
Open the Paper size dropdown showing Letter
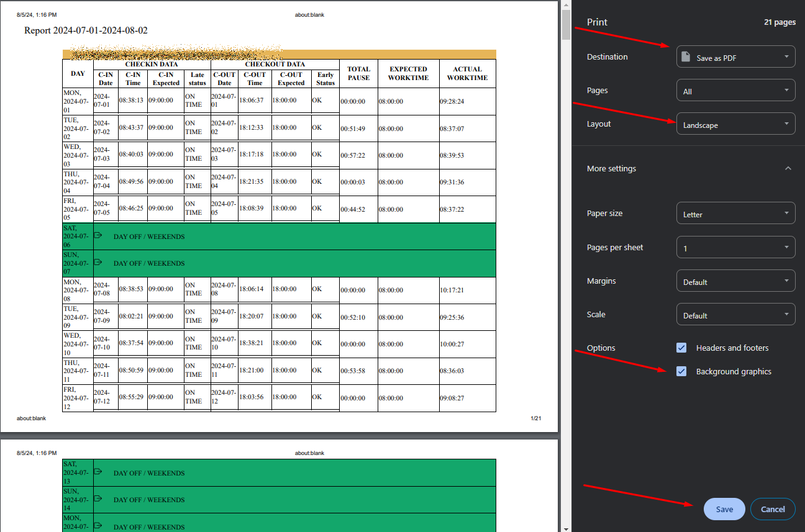(735, 214)
